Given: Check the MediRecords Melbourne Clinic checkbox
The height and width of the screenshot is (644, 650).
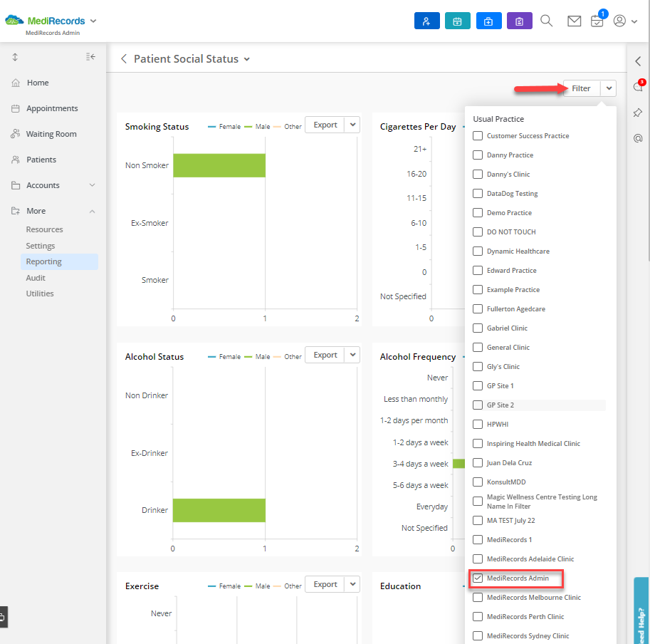Looking at the screenshot, I should 478,598.
